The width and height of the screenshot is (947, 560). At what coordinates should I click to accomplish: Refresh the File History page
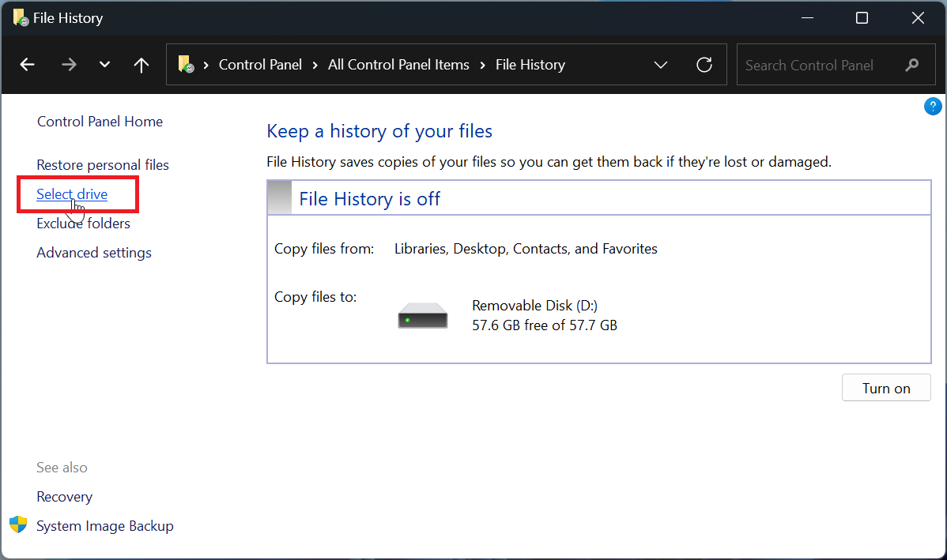[x=704, y=65]
